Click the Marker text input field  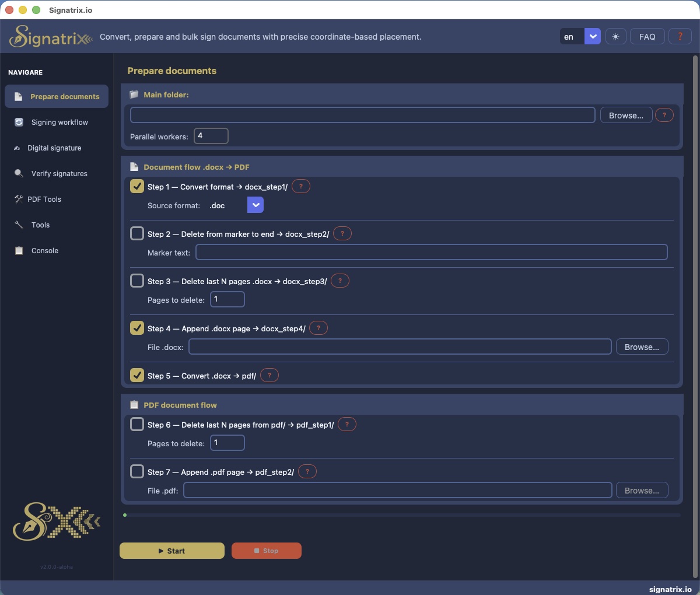point(432,252)
